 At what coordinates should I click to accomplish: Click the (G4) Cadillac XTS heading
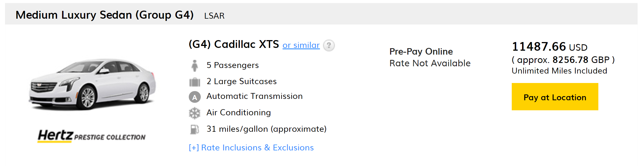click(x=234, y=44)
